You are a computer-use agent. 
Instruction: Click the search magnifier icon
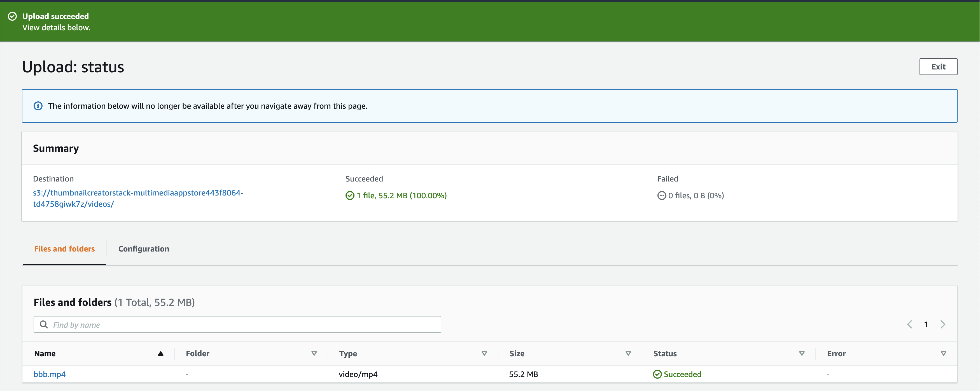point(44,324)
